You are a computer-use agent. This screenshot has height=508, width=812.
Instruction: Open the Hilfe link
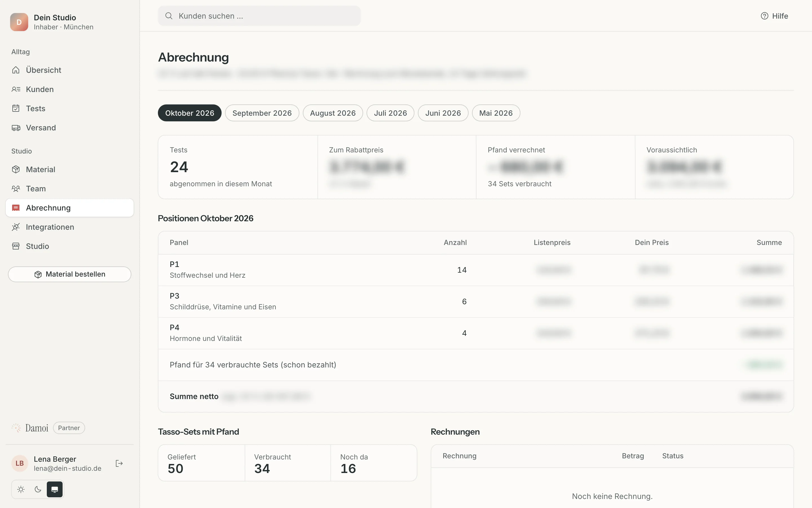point(775,16)
